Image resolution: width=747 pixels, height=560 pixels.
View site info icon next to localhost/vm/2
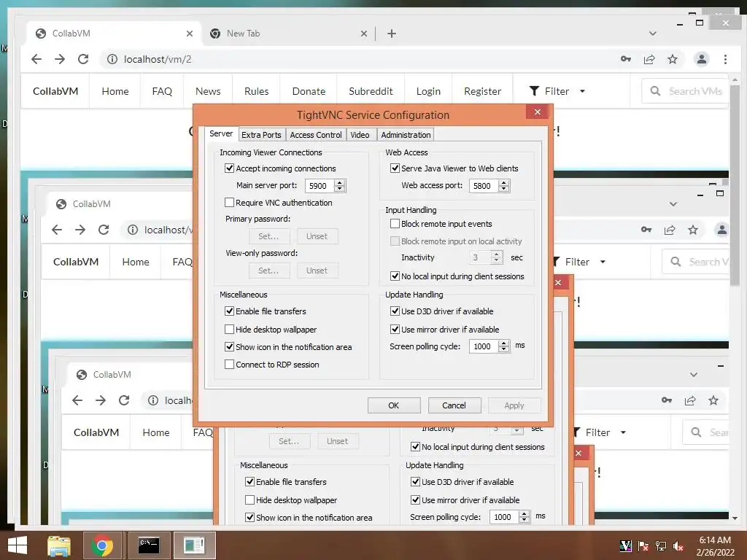pyautogui.click(x=112, y=59)
